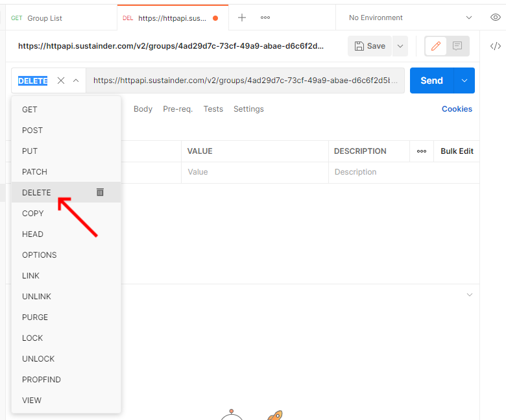This screenshot has height=420, width=506.
Task: Click the request URL input field
Action: [245, 80]
